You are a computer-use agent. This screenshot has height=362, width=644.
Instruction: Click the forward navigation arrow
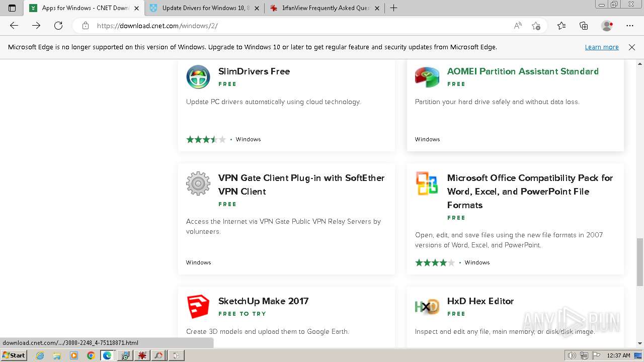click(36, 26)
